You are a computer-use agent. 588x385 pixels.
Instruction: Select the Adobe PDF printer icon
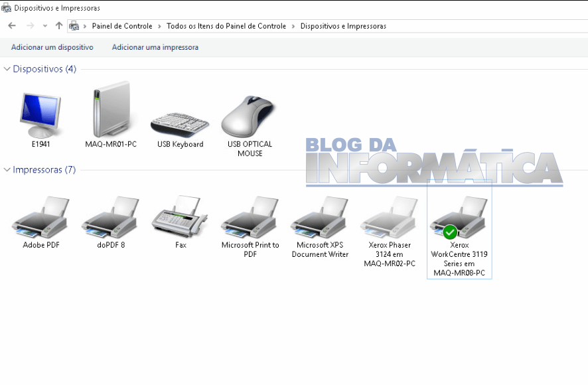pos(40,217)
